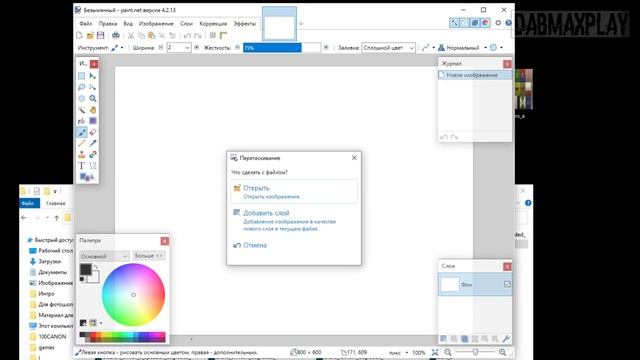The width and height of the screenshot is (640, 360).
Task: Select the Ellipse Select tool
Action: [82, 98]
